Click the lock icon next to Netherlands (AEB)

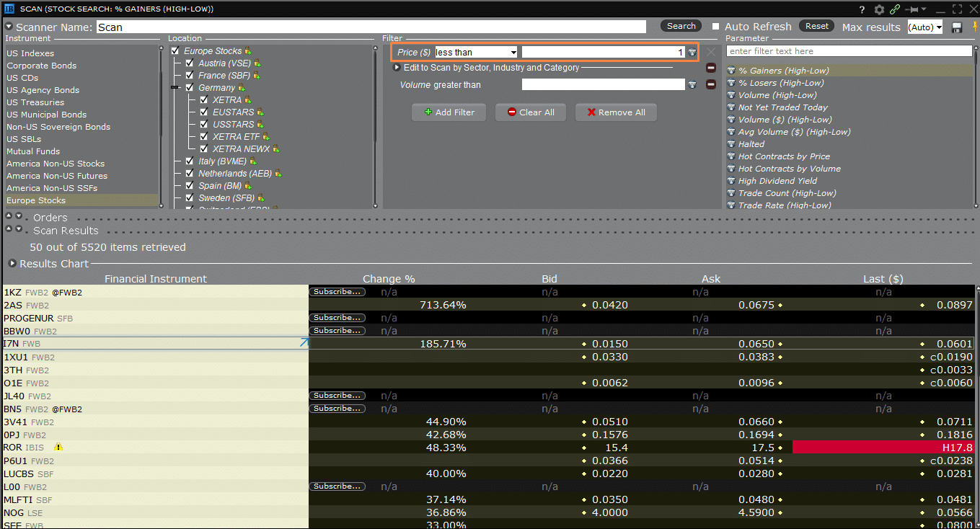[278, 174]
